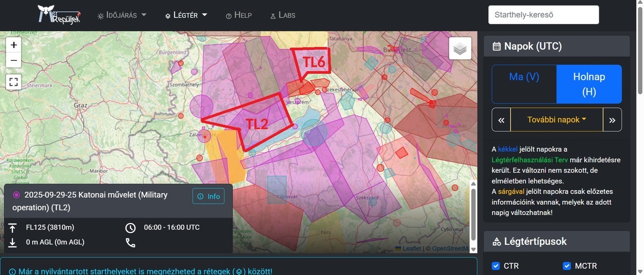Open the Labs menu item

pos(282,15)
